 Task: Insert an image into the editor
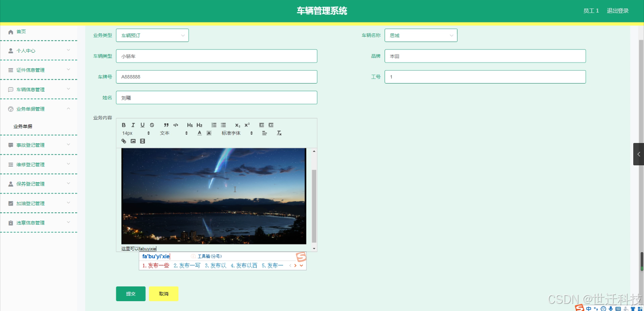tap(133, 141)
